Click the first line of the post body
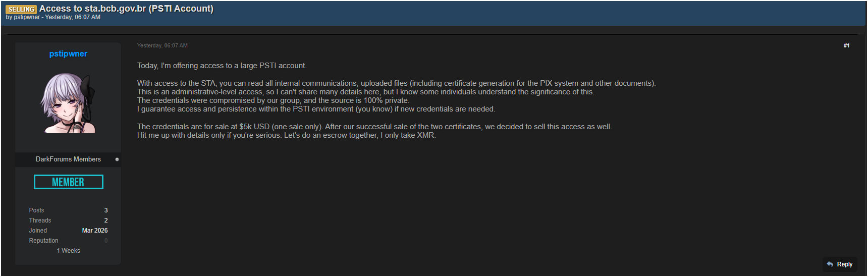Screen dimensions: 868x277 pyautogui.click(x=222, y=66)
